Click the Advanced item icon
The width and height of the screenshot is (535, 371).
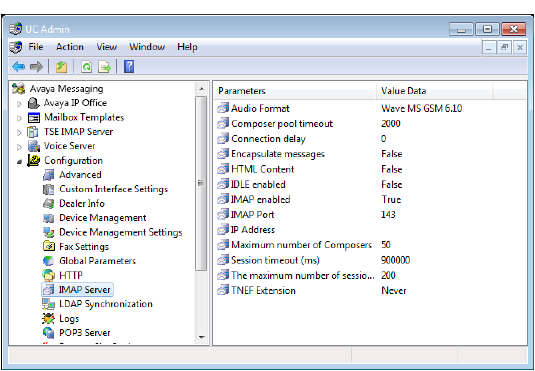pyautogui.click(x=48, y=175)
